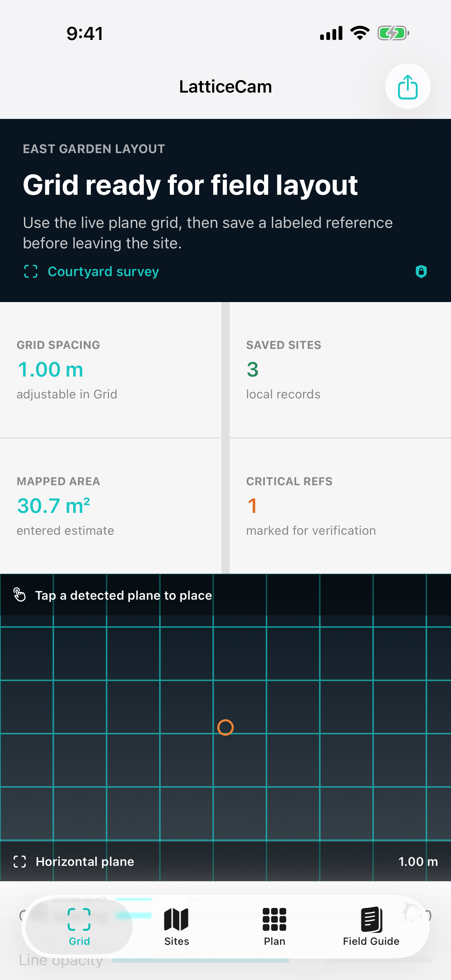Open the Field Guide tab
The height and width of the screenshot is (980, 451).
[371, 927]
